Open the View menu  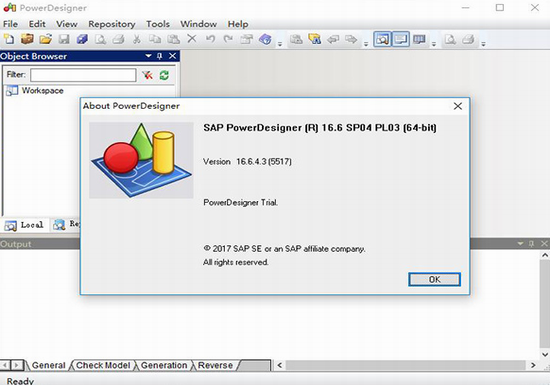pos(67,24)
